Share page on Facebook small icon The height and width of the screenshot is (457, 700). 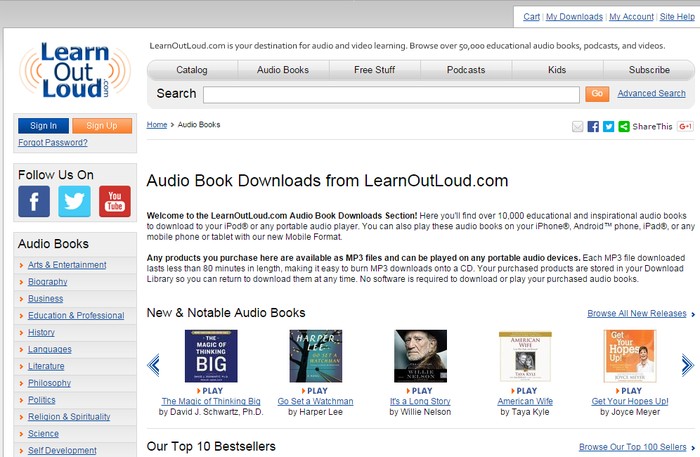tap(593, 127)
